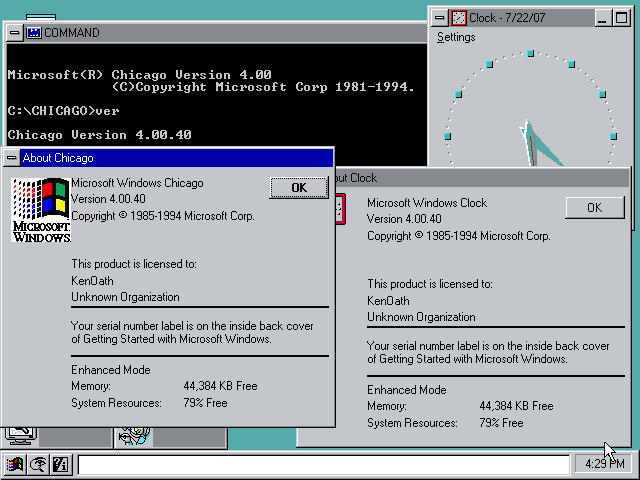This screenshot has width=640, height=480.
Task: Click 'Microsoft Windows Clock' text in About Clock
Action: click(x=427, y=203)
